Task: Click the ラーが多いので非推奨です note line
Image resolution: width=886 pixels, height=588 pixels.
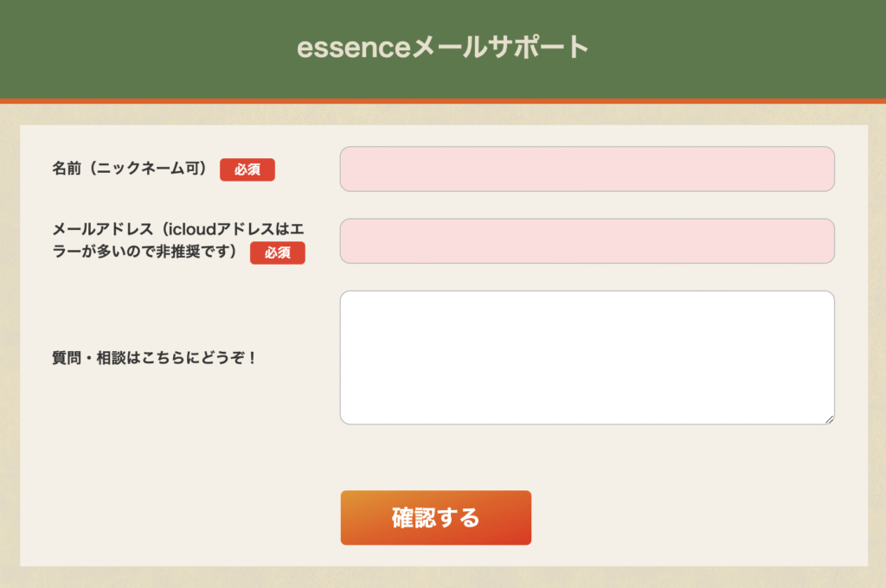Action: 144,252
